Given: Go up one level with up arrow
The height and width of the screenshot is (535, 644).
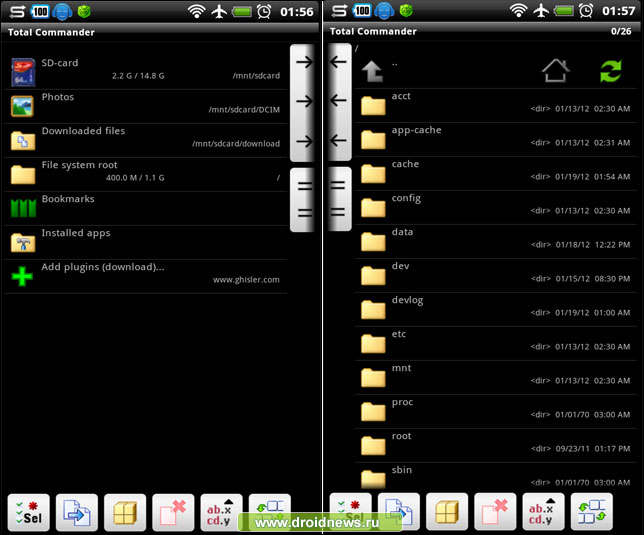Looking at the screenshot, I should pos(373,71).
